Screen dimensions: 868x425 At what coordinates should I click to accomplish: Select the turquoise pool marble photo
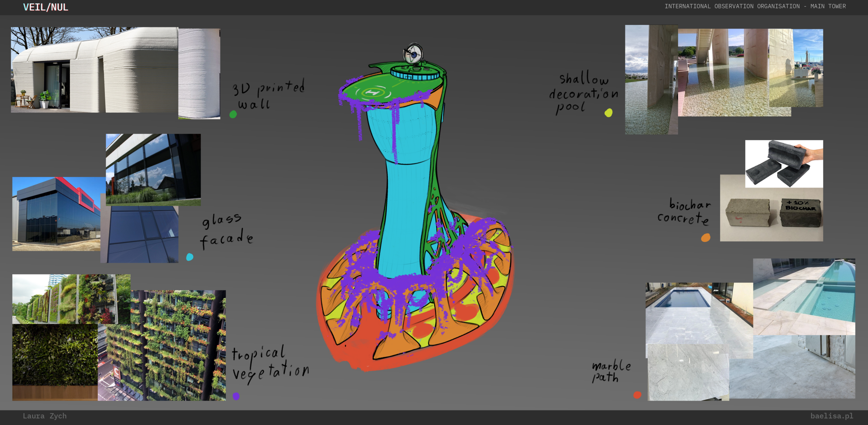tap(804, 296)
